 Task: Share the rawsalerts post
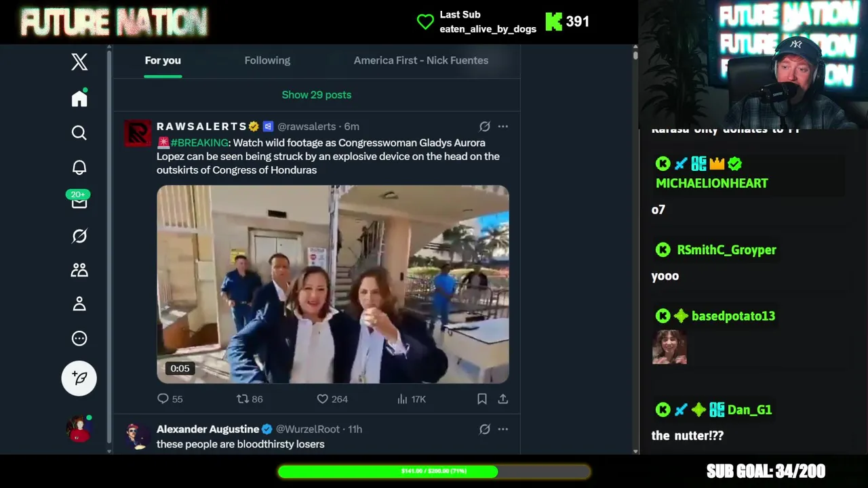tap(502, 399)
